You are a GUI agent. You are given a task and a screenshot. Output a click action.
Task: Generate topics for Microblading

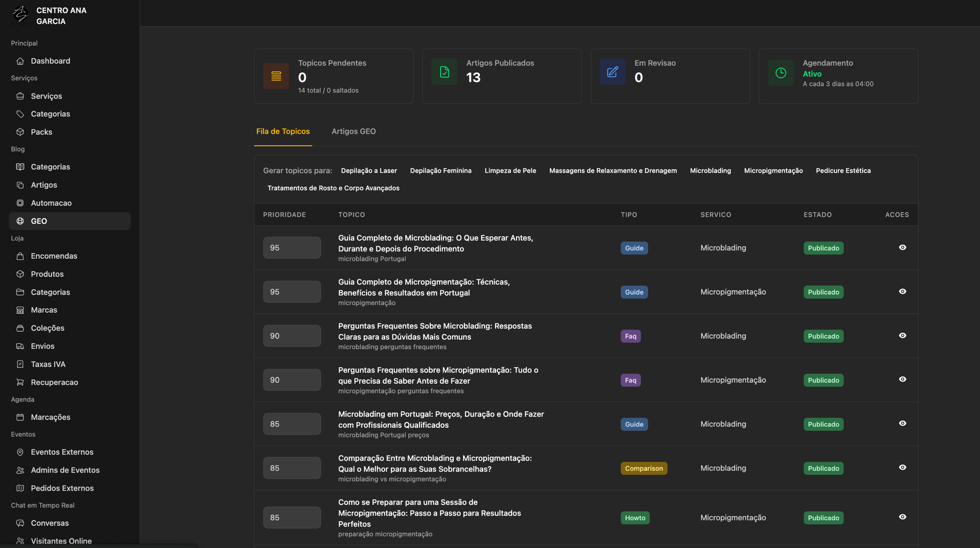pos(710,171)
